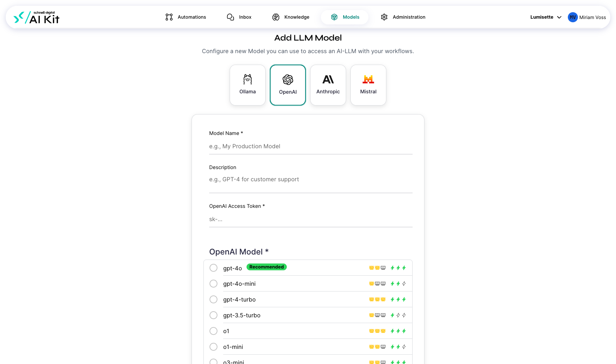The height and width of the screenshot is (364, 616).
Task: Click the gpt-3.5-turbo quality rating icons
Action: click(x=377, y=315)
